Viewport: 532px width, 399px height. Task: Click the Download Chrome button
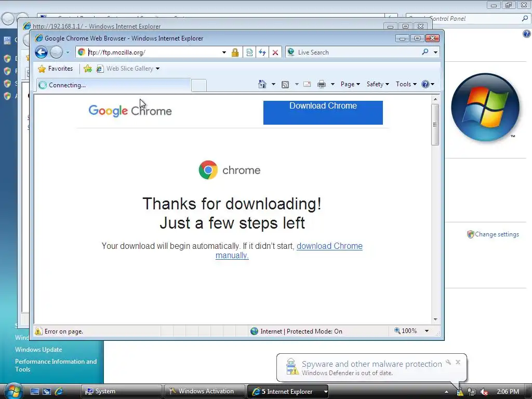(323, 113)
